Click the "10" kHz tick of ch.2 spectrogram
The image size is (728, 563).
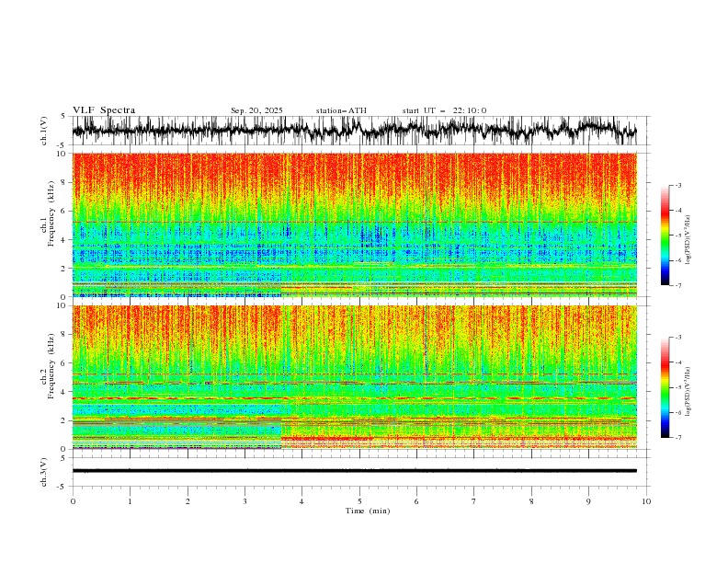(63, 305)
